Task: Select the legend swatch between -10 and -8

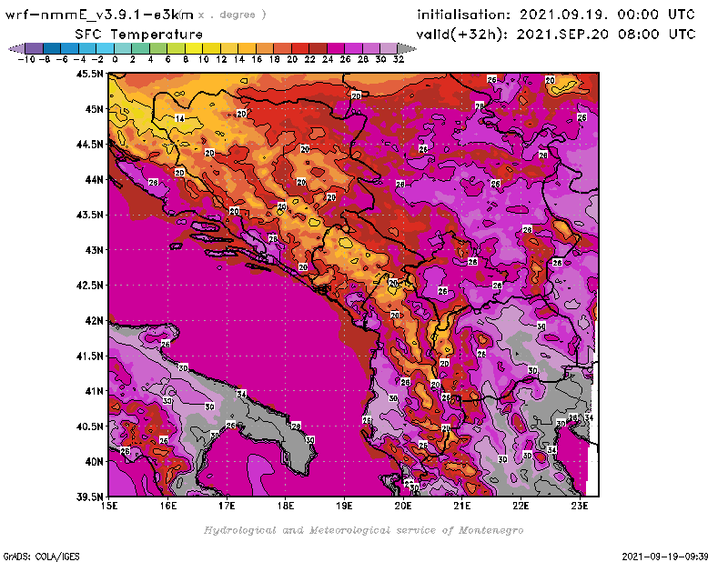Action: click(35, 48)
